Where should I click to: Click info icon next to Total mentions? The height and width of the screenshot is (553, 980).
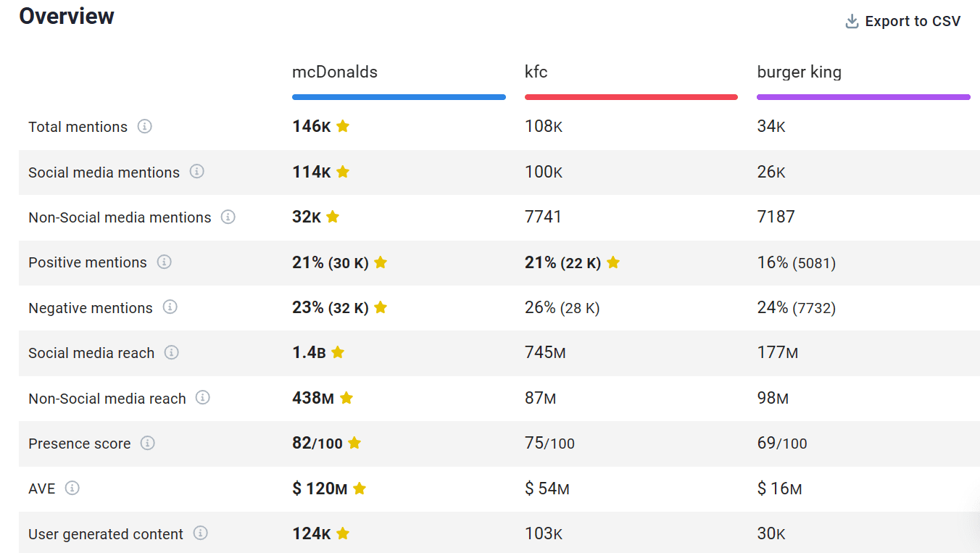coord(145,127)
